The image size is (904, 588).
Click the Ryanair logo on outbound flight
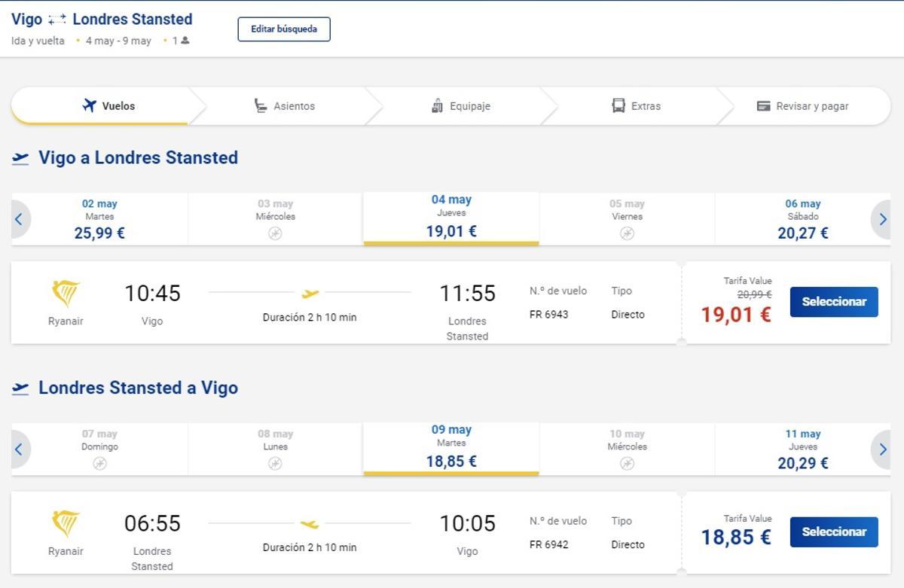point(66,293)
